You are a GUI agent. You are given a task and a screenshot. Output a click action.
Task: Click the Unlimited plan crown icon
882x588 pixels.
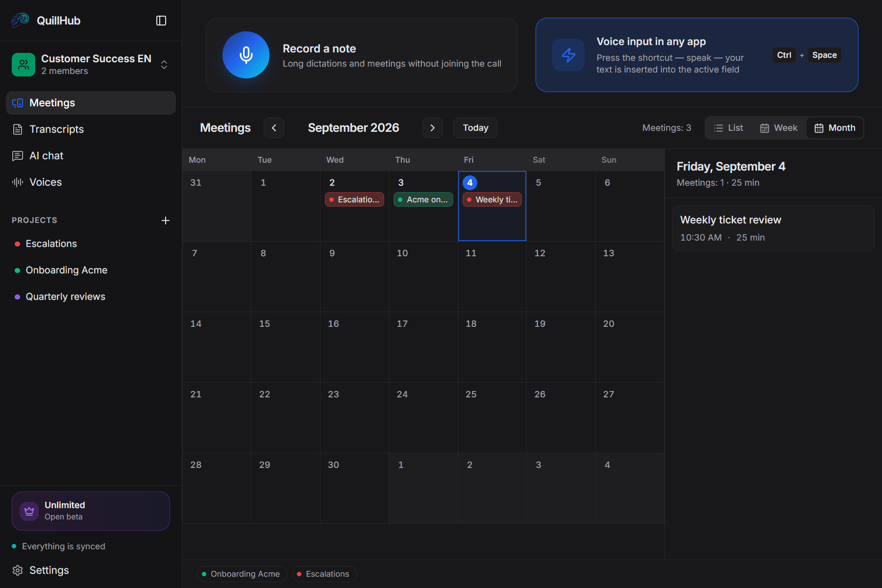29,511
